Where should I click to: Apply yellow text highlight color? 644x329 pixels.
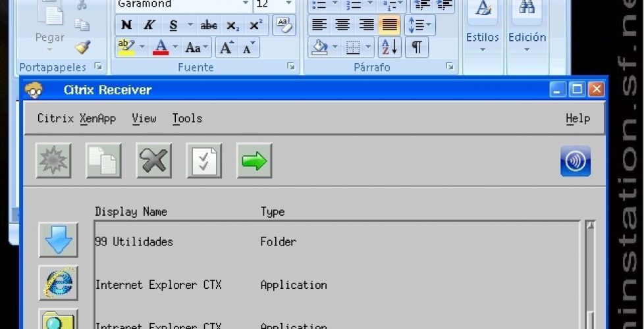(x=126, y=47)
